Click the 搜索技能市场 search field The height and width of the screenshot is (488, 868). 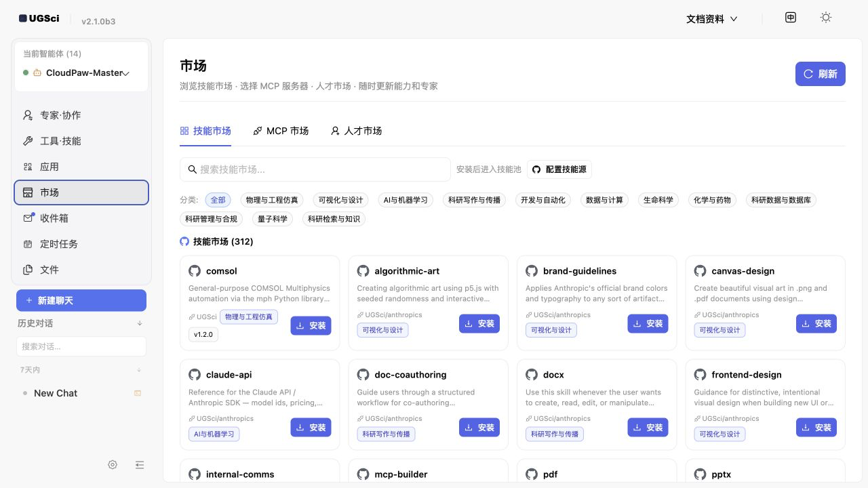pyautogui.click(x=315, y=169)
